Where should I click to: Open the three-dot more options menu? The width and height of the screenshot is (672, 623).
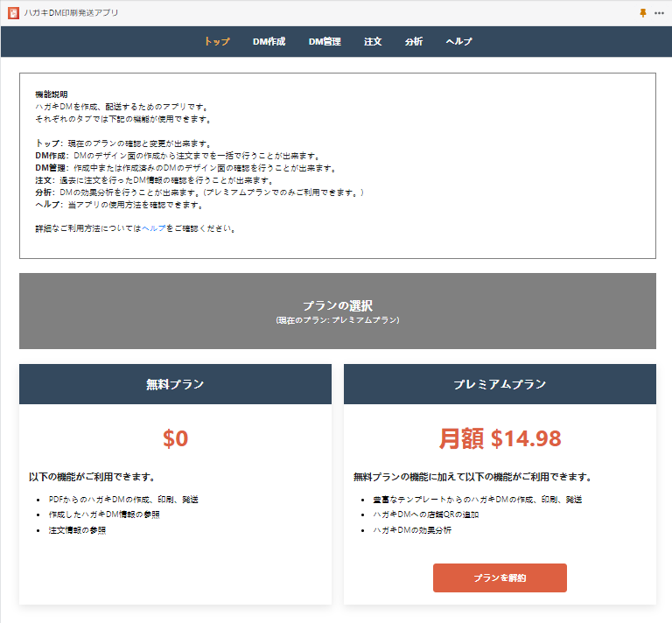(659, 13)
